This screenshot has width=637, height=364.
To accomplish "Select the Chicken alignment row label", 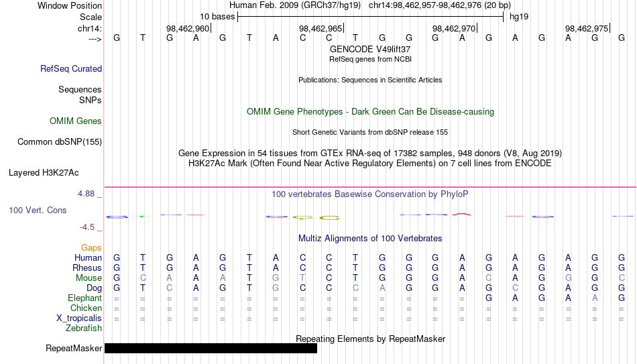I will [x=86, y=308].
